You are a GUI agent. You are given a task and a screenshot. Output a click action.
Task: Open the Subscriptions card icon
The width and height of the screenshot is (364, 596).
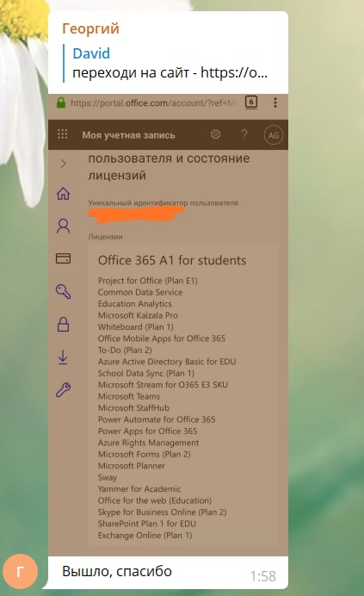[x=63, y=258]
